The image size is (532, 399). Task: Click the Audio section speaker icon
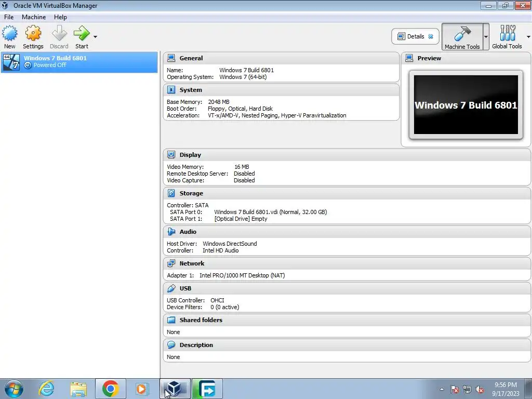tap(171, 231)
